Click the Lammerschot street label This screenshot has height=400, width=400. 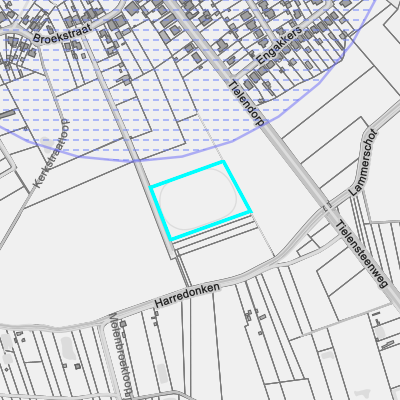pos(363,163)
